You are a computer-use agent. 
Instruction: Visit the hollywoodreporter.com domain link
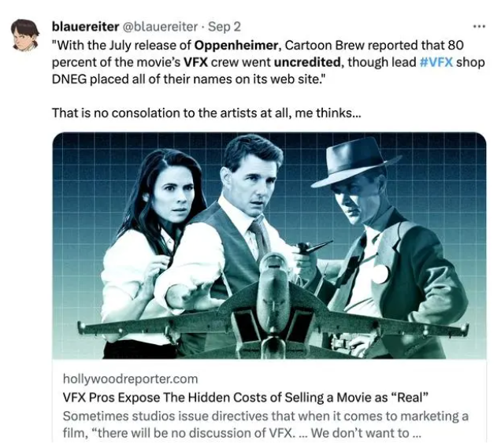point(130,379)
